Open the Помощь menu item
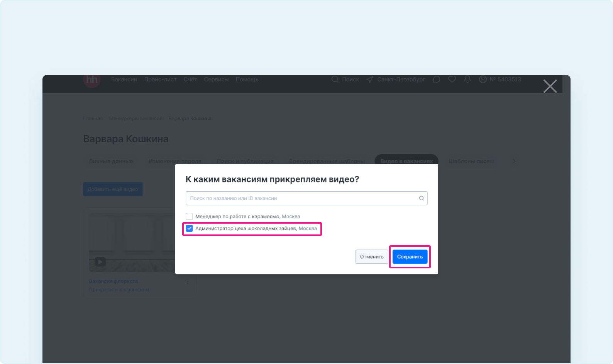 point(247,79)
